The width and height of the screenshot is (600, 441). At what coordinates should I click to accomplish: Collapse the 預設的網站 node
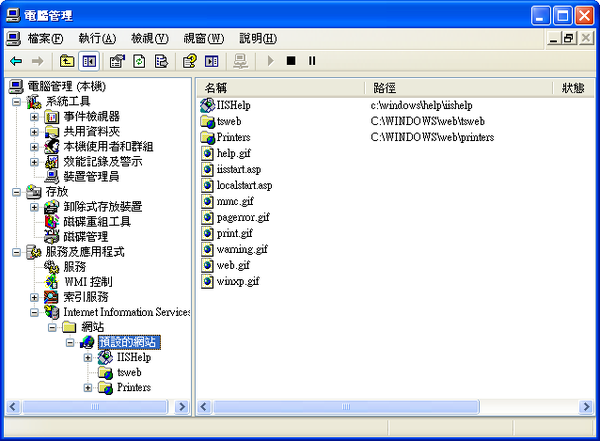click(x=70, y=342)
